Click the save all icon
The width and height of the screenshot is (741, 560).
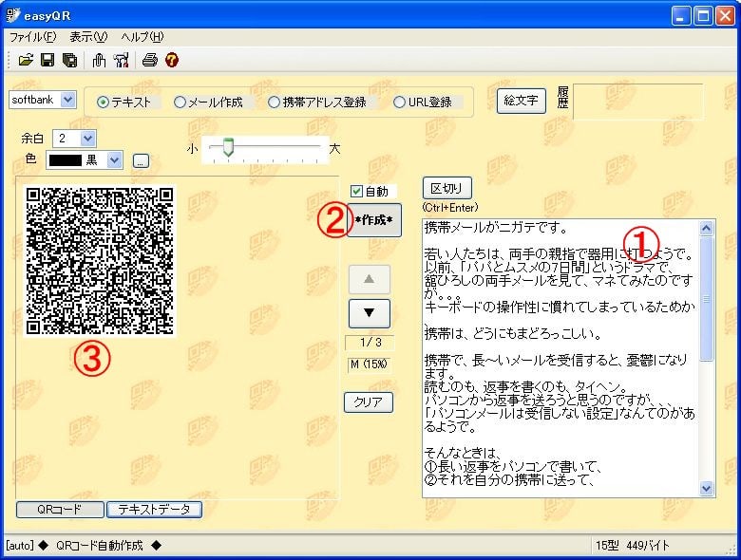click(x=68, y=61)
